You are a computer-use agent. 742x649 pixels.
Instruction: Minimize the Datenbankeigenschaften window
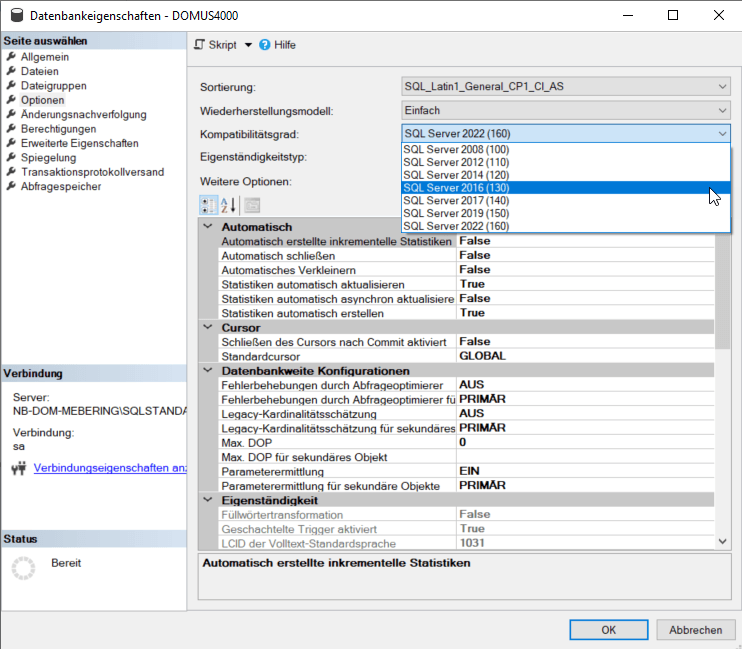(627, 15)
